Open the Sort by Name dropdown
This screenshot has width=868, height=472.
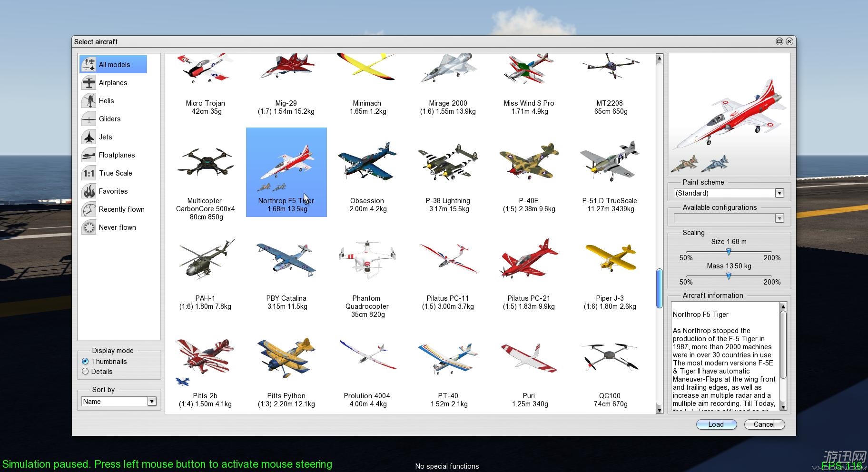(118, 401)
